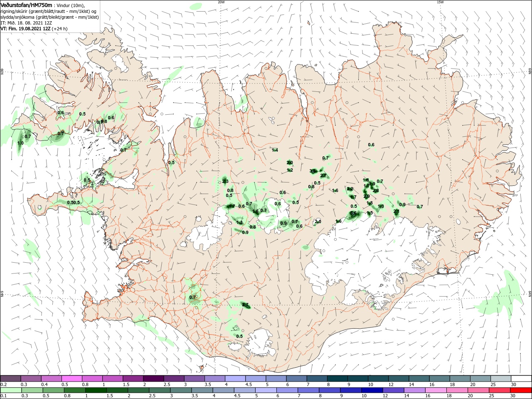Click the '20W' longitude label at top
The height and width of the screenshot is (399, 532).
(x=222, y=2)
